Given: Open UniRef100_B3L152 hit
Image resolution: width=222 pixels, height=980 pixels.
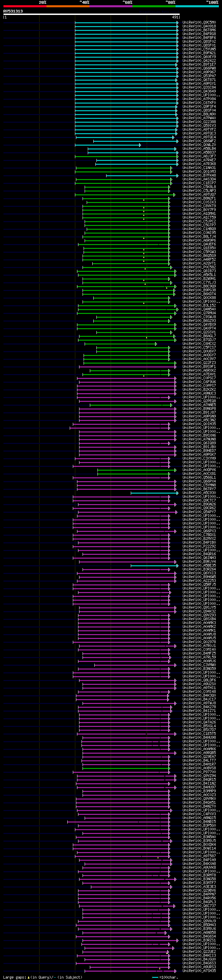Looking at the screenshot, I should coord(199,305).
